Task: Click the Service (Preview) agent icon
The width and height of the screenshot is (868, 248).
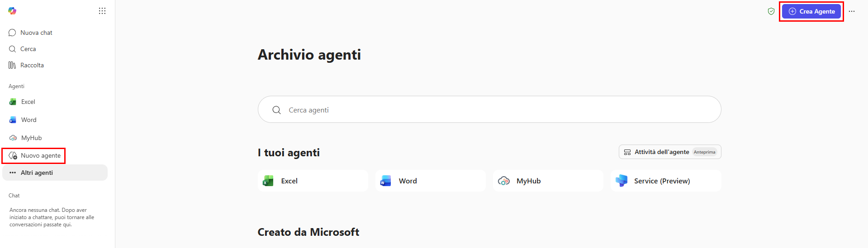Action: (621, 181)
